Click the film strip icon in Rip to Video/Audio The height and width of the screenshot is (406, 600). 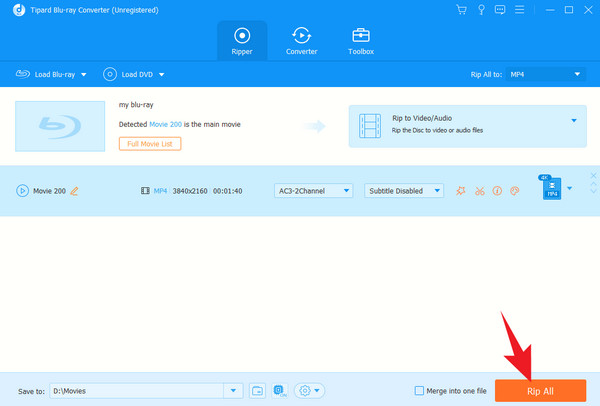tap(370, 126)
